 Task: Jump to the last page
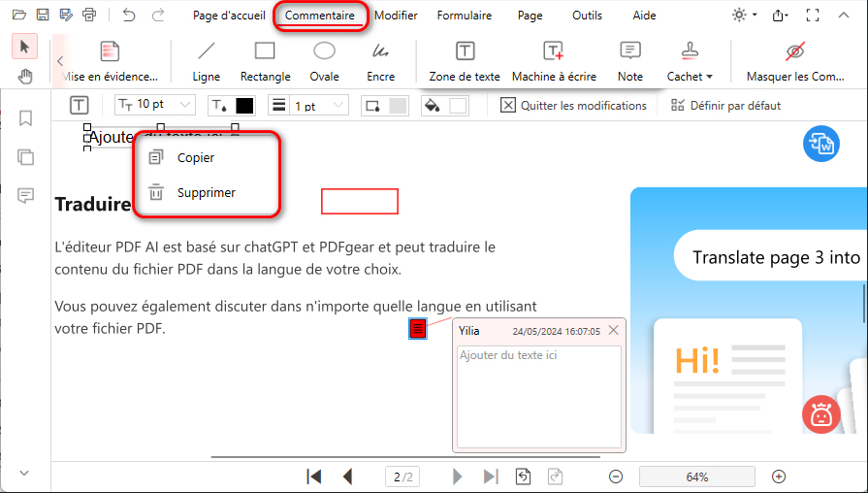(491, 477)
